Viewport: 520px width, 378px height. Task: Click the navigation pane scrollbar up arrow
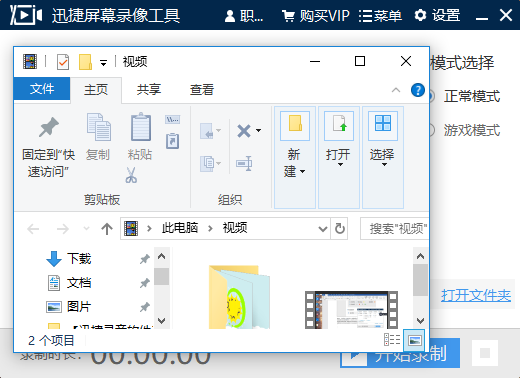(162, 256)
